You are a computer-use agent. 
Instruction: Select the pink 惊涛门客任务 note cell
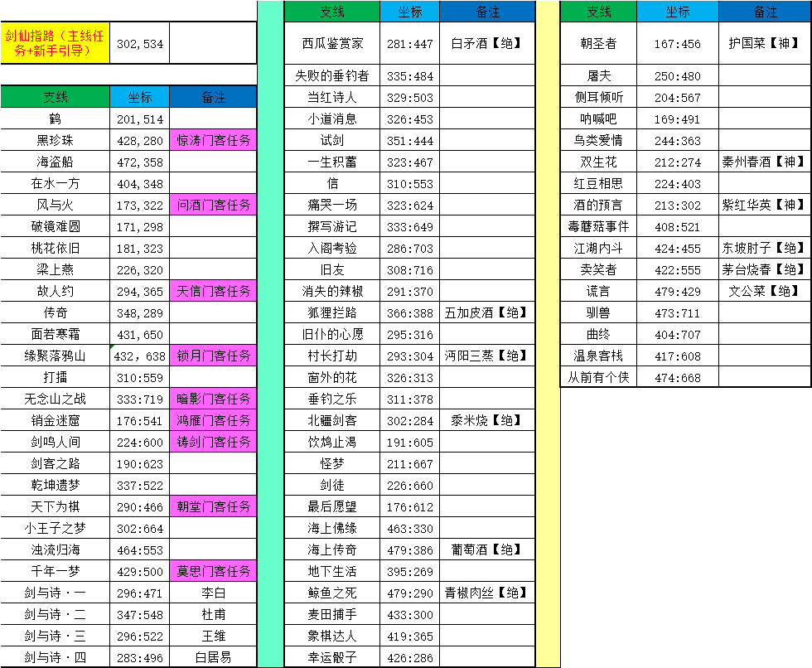coord(214,140)
